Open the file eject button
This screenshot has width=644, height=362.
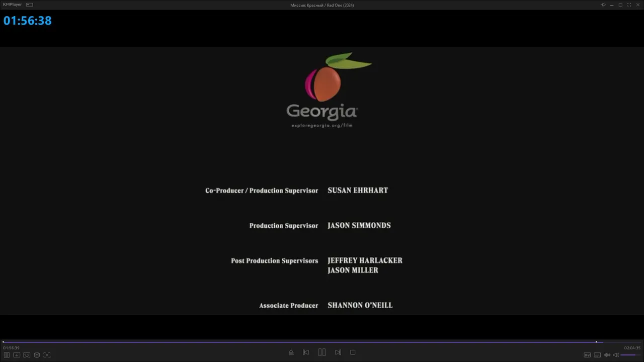291,352
